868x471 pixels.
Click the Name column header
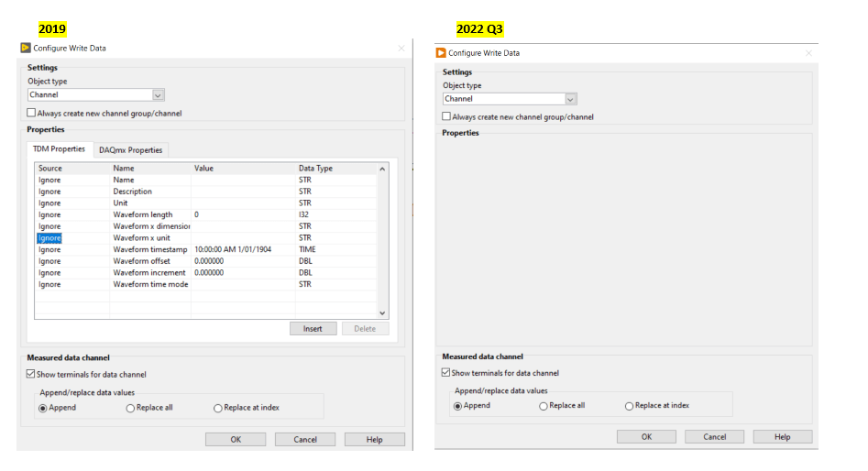tap(150, 169)
